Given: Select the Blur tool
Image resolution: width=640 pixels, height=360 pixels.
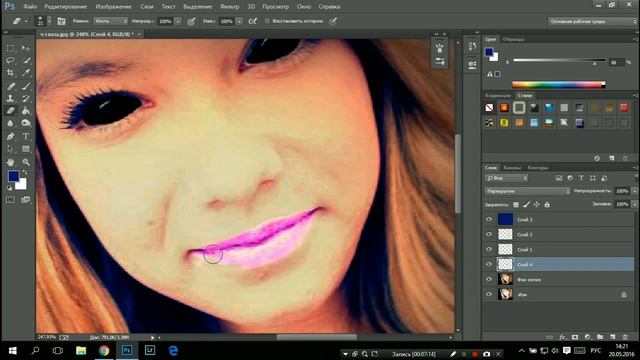Looking at the screenshot, I should (x=11, y=123).
